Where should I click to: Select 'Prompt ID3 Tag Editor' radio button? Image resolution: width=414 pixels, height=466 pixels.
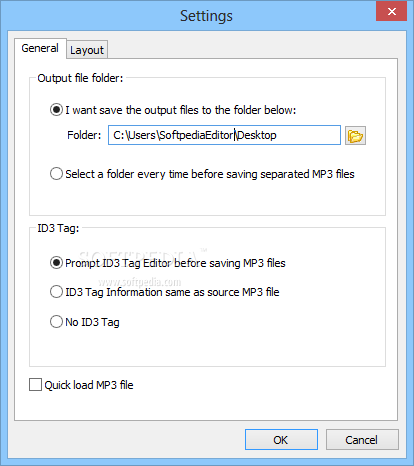(x=56, y=263)
